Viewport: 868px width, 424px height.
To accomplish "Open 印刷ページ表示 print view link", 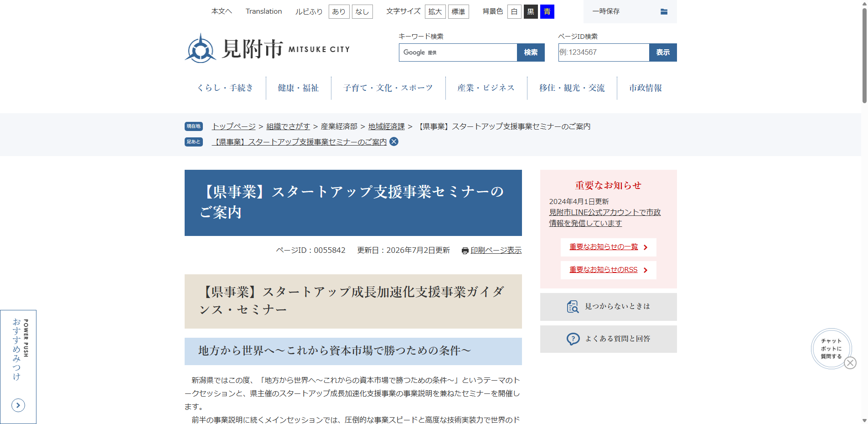I will 496,250.
